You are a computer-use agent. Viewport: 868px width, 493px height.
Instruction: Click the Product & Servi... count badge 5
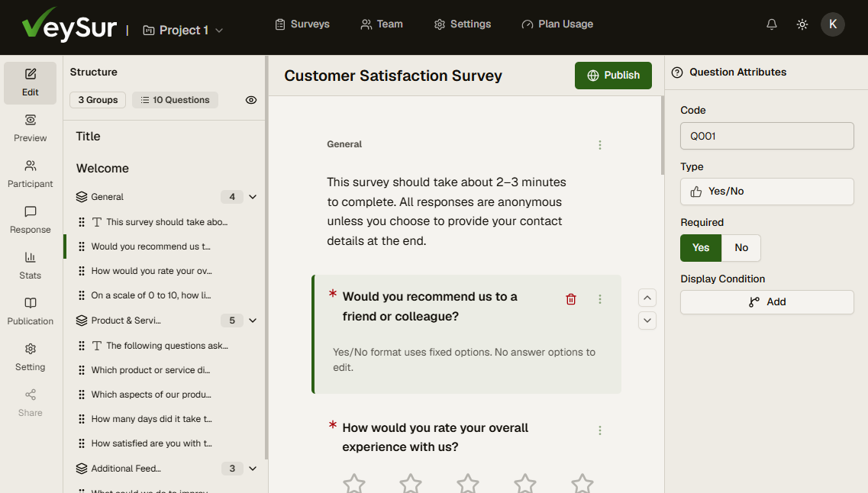click(232, 321)
